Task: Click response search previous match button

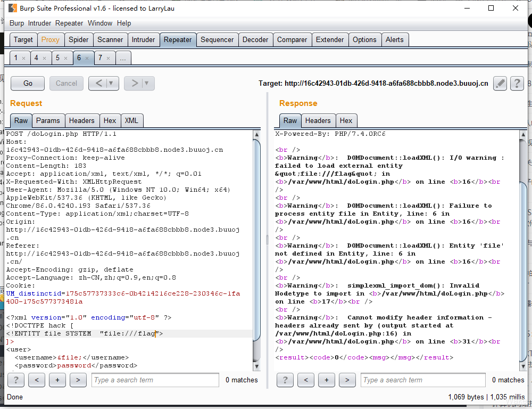Action: (x=306, y=380)
